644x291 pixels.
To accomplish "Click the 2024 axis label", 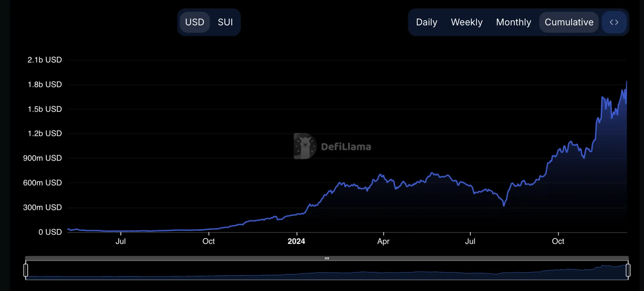I will 296,241.
